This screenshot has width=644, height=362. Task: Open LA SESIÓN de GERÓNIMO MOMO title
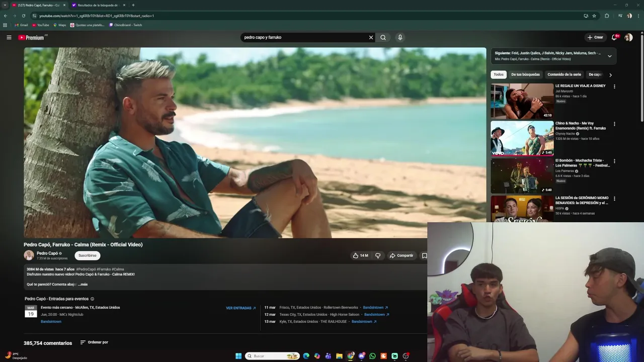coord(582,200)
